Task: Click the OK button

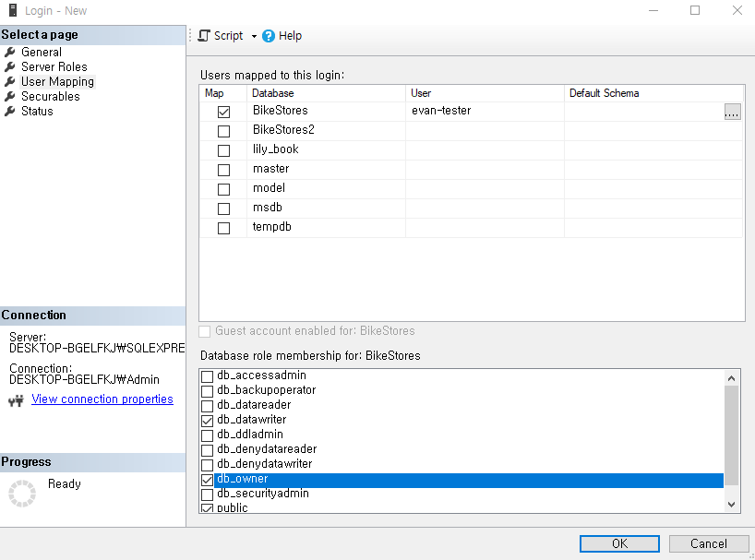Action: [x=619, y=543]
